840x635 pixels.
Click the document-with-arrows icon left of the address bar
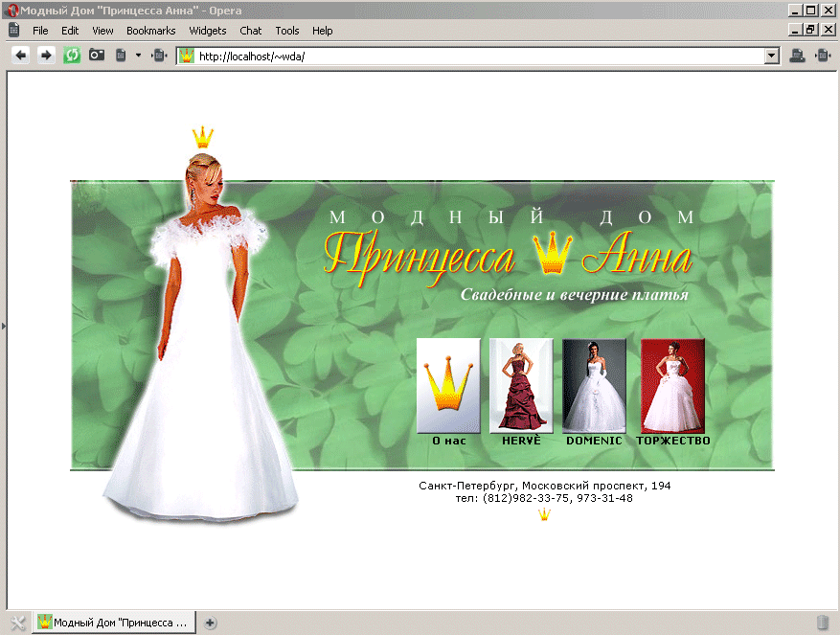[159, 56]
